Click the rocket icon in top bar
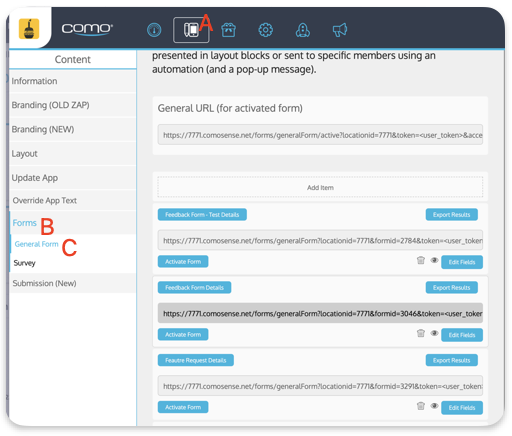The width and height of the screenshot is (512, 436). [x=303, y=30]
